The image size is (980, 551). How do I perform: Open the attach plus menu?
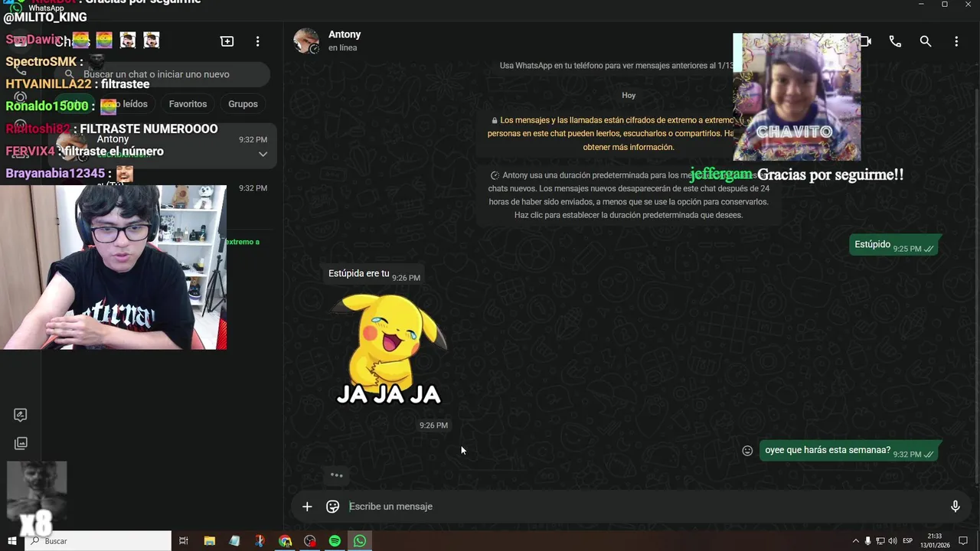click(307, 507)
